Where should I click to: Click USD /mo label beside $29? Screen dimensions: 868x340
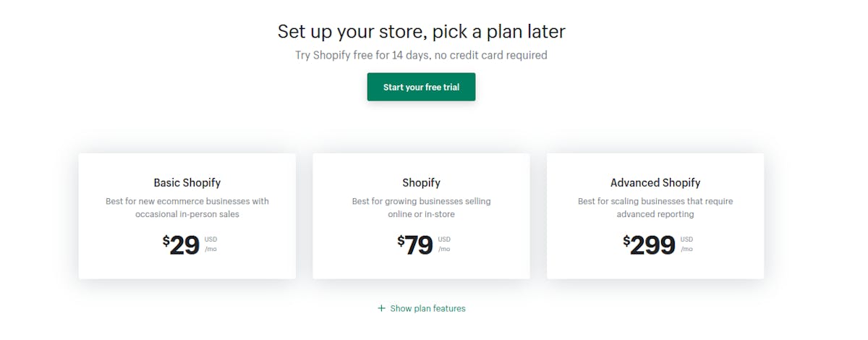(x=210, y=245)
